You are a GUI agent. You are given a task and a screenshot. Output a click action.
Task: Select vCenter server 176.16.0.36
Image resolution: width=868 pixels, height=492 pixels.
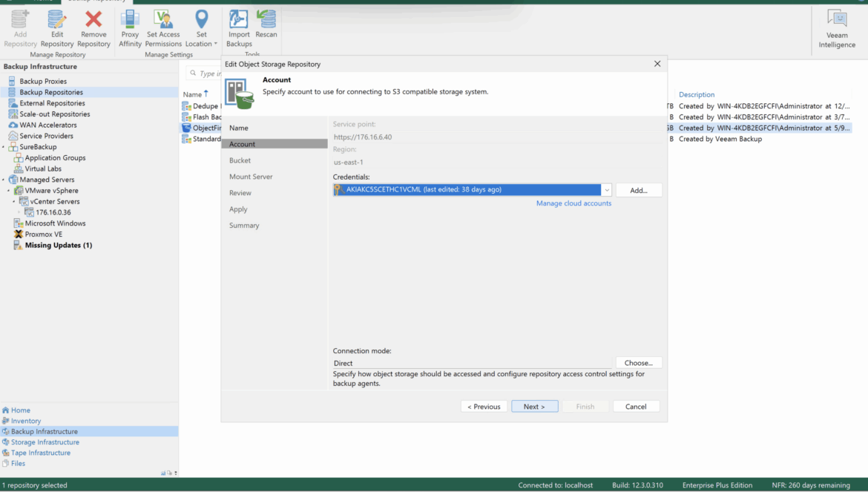(53, 212)
